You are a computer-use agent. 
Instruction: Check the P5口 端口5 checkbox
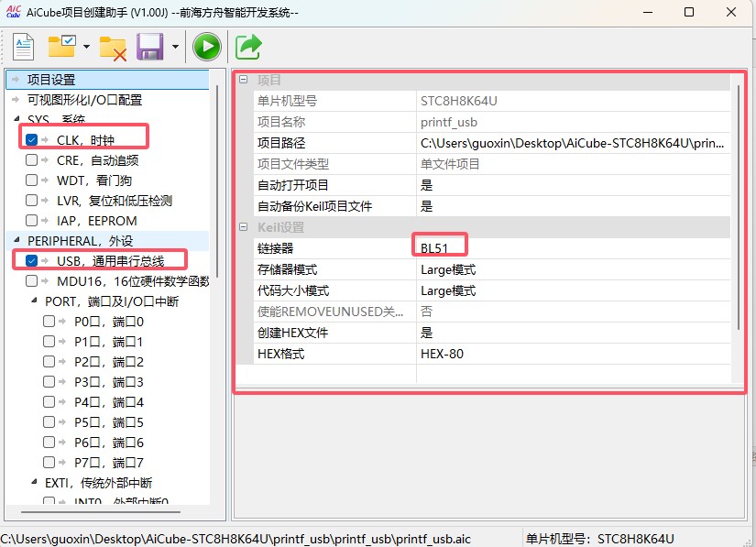49,422
